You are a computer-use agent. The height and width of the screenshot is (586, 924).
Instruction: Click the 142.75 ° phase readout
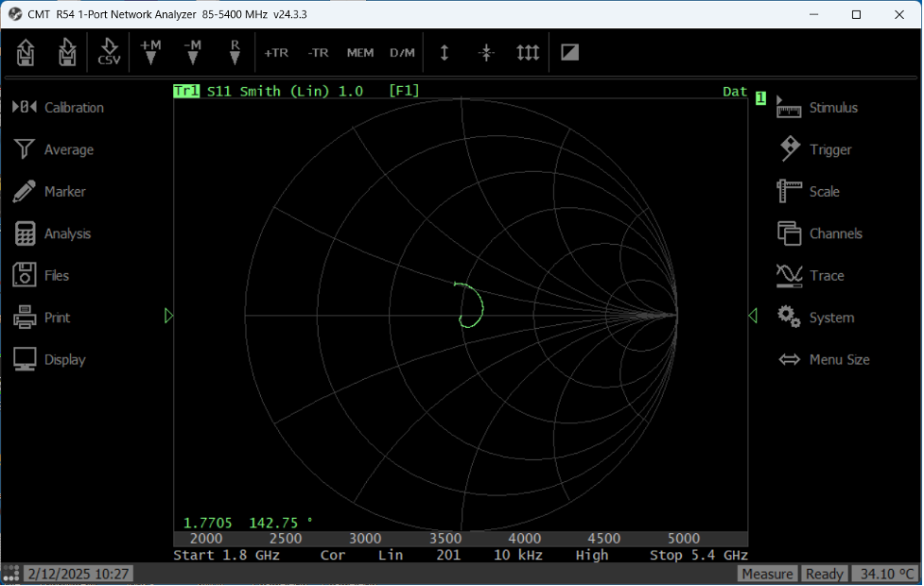pyautogui.click(x=281, y=523)
